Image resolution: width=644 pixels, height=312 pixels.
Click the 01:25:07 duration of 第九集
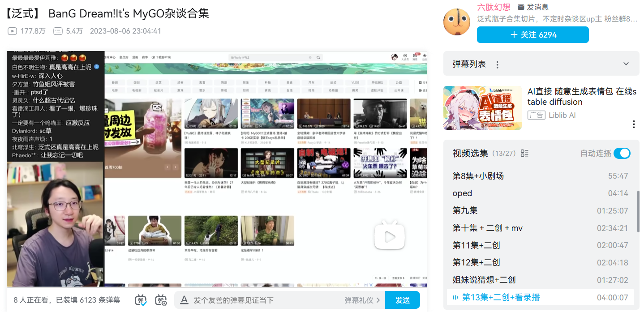pos(612,211)
